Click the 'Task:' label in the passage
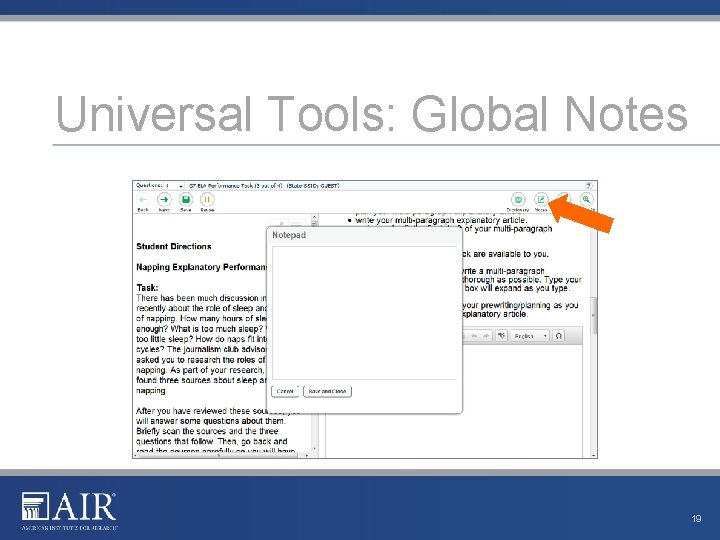The image size is (720, 540). point(147,288)
